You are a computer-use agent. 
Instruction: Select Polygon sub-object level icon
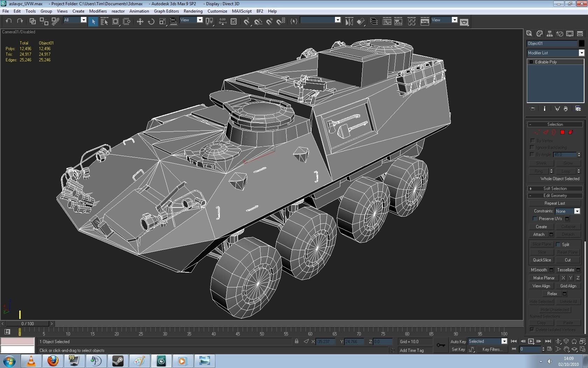[x=562, y=132]
